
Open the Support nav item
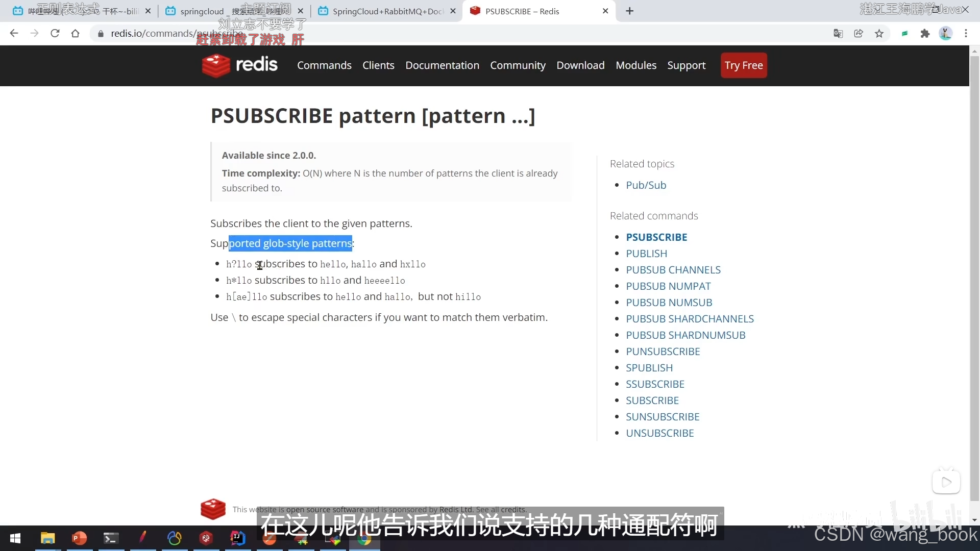click(687, 65)
